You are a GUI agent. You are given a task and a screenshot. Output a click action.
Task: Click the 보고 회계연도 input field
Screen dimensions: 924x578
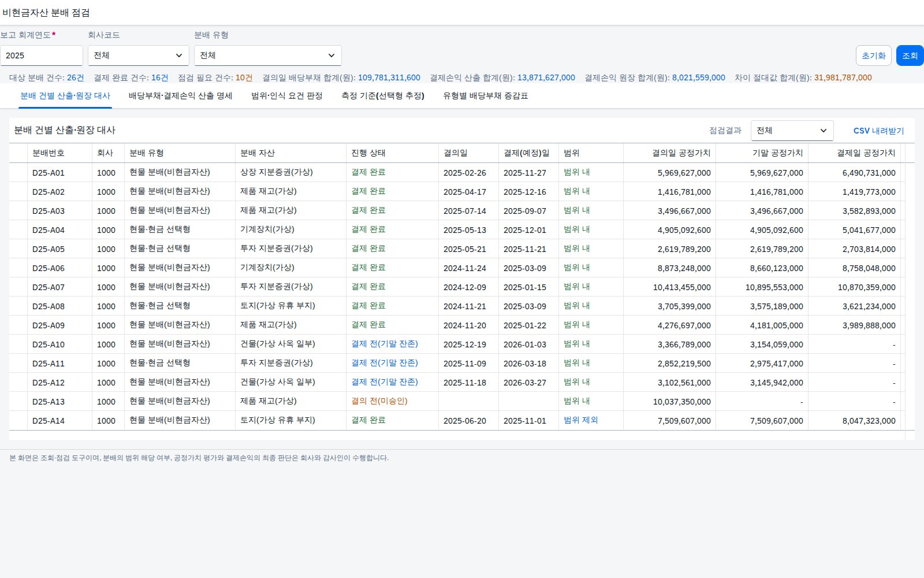(42, 55)
